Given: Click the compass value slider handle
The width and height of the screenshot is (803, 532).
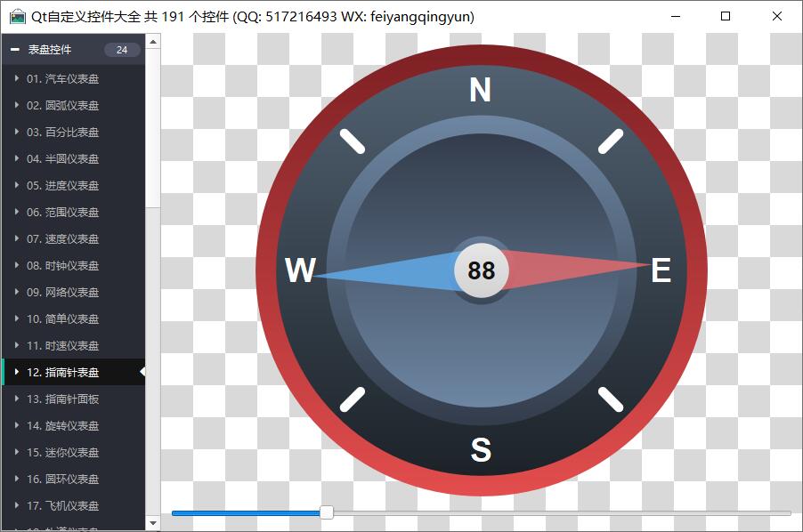Looking at the screenshot, I should pos(327,512).
